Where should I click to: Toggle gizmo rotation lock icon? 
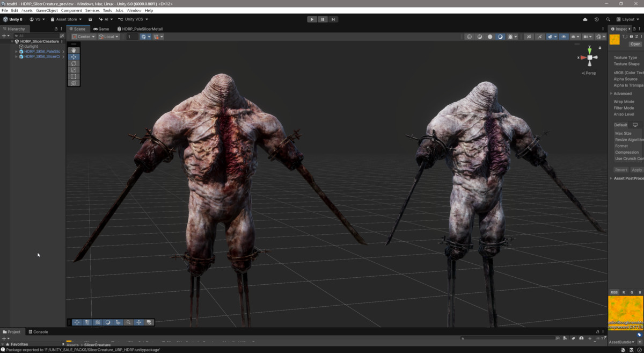tap(600, 48)
